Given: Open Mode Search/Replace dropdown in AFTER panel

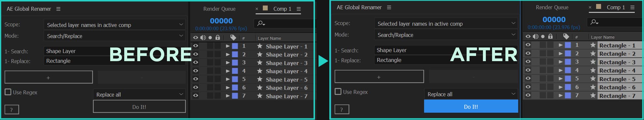Looking at the screenshot, I should coord(446,35).
